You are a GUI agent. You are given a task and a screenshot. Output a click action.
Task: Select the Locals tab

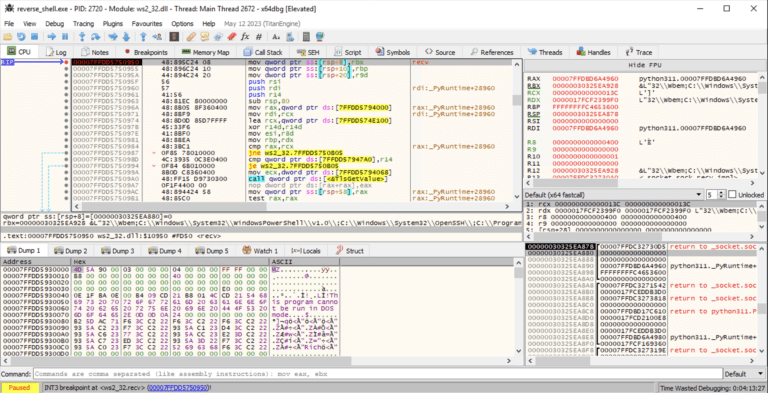tap(306, 250)
